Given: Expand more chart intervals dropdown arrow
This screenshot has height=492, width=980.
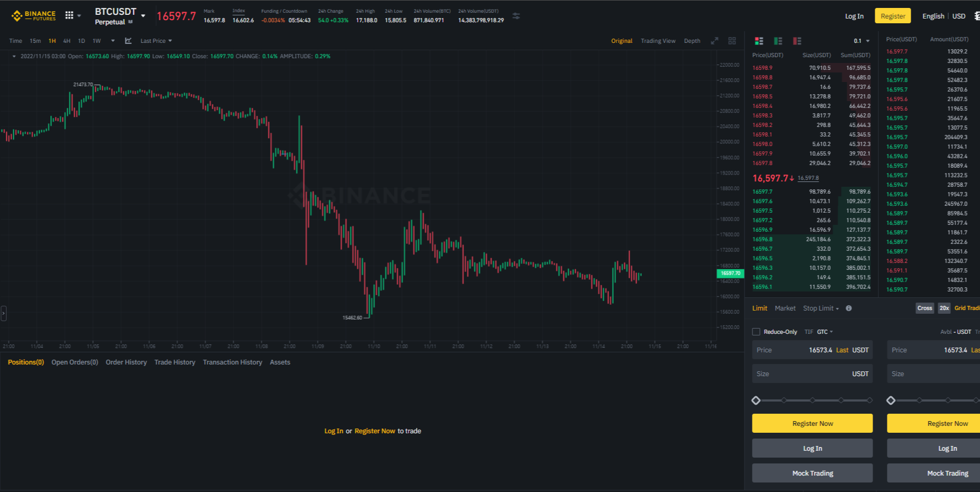Looking at the screenshot, I should coord(113,41).
